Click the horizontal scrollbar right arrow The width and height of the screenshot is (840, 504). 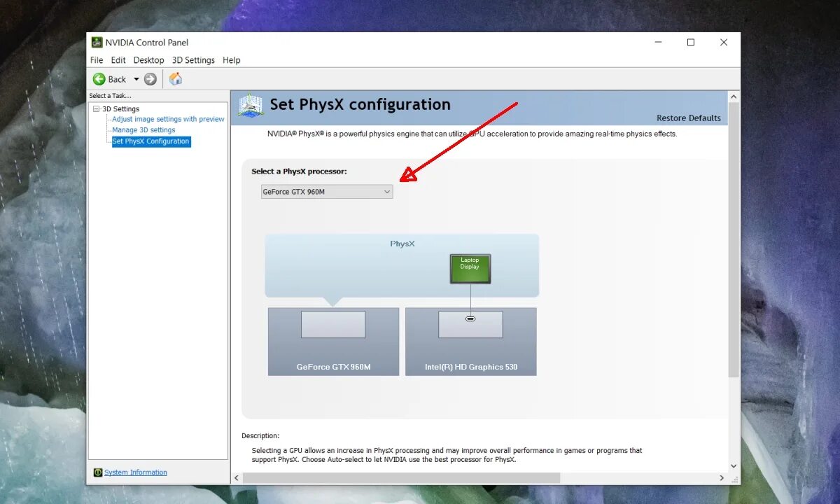(722, 478)
